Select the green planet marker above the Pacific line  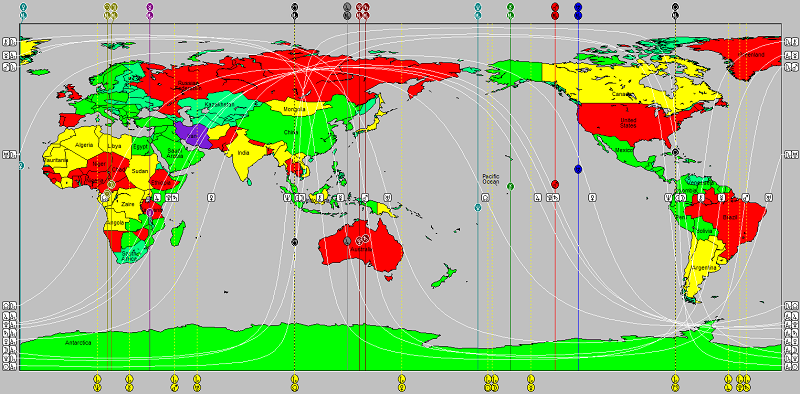pyautogui.click(x=510, y=7)
